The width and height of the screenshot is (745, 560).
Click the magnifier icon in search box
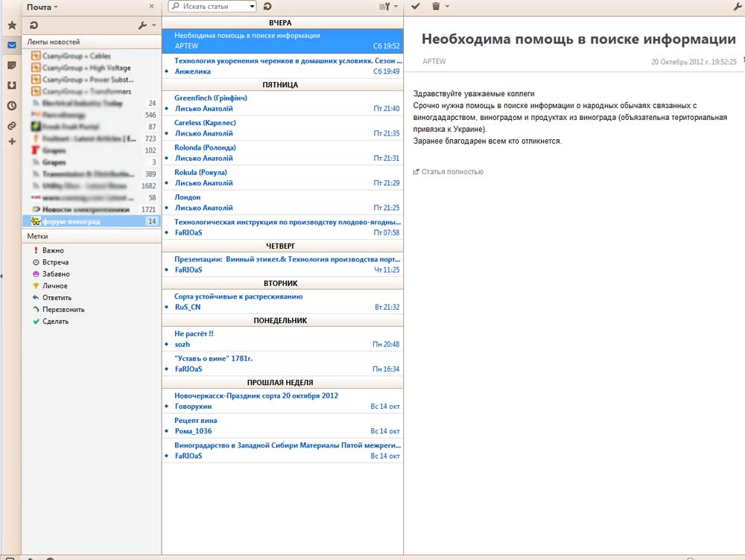coord(176,6)
